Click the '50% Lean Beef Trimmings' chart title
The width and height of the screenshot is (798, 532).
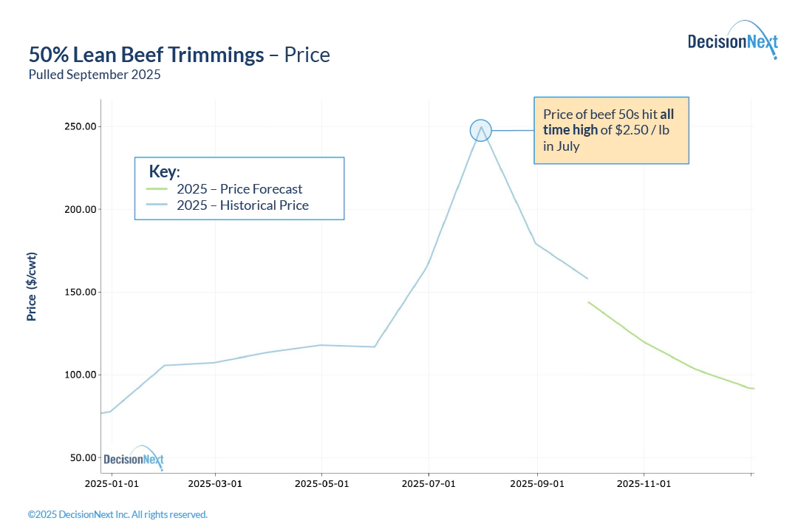pos(146,55)
